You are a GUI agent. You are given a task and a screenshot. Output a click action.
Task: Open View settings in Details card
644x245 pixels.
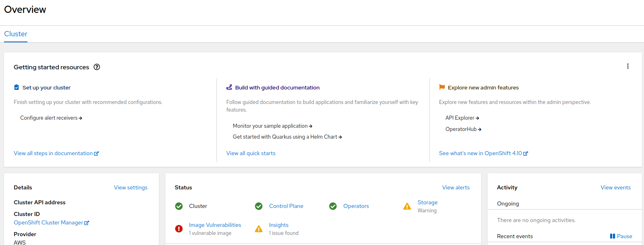[131, 188]
